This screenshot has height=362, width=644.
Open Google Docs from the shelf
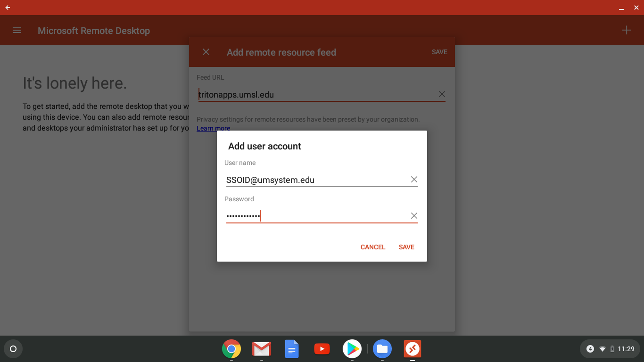[292, 349]
